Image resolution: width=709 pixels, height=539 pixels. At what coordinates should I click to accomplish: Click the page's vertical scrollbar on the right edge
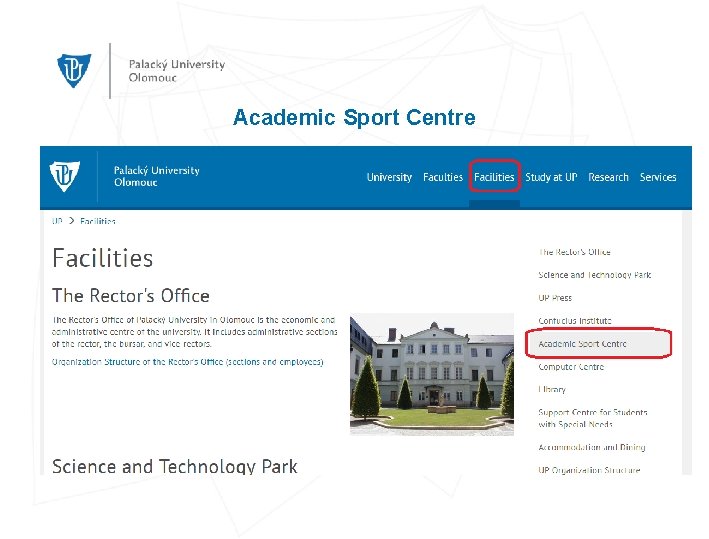tap(687, 342)
